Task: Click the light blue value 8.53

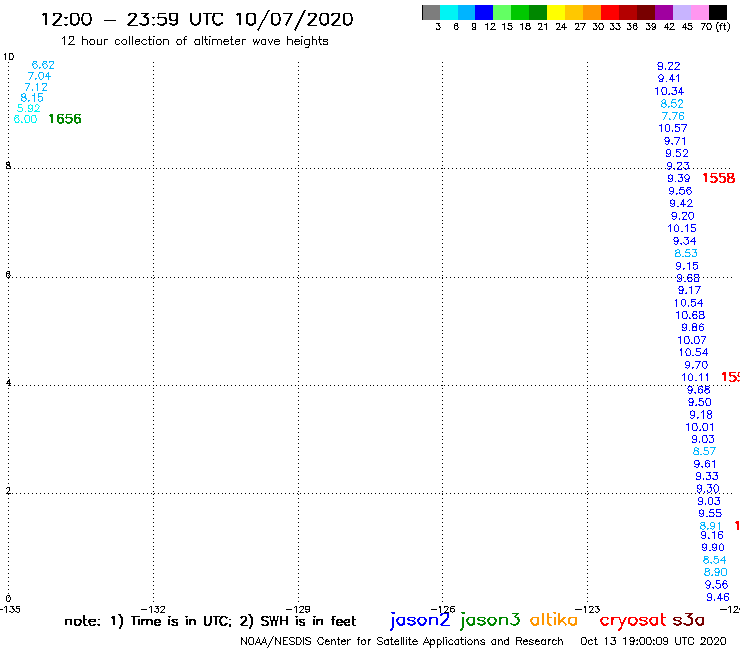Action: point(686,253)
